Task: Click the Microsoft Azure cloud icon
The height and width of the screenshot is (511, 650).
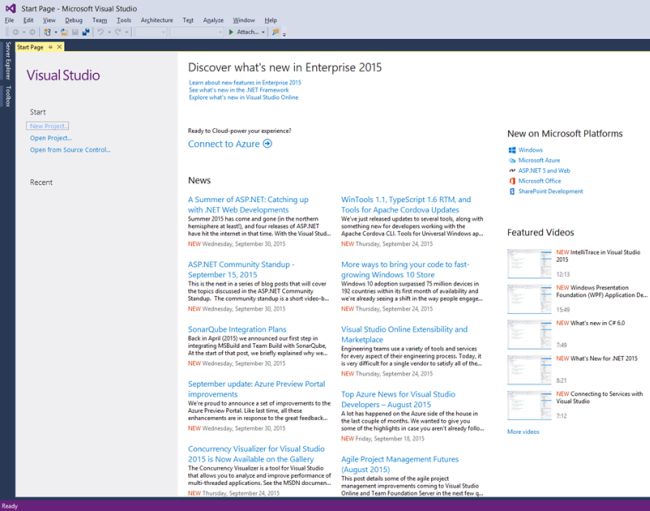Action: (512, 160)
